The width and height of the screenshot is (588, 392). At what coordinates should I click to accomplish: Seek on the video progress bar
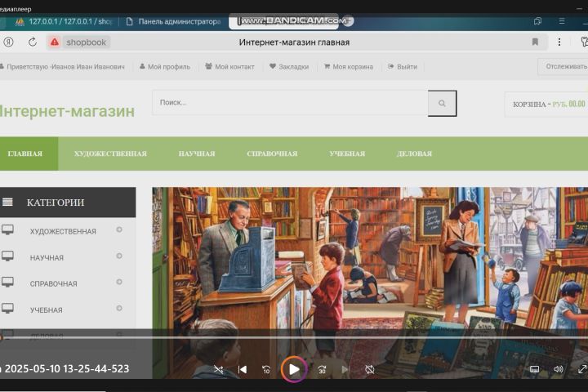(x=294, y=337)
